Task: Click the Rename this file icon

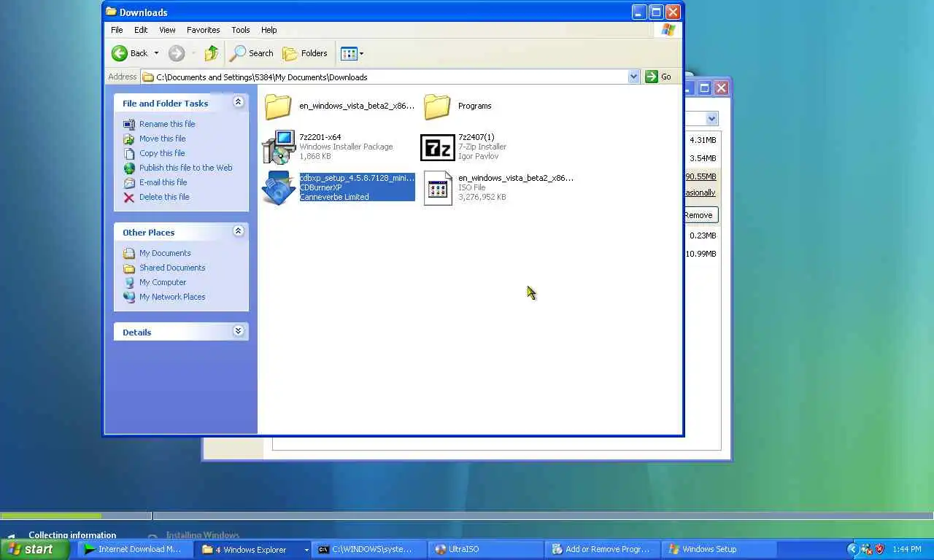Action: (129, 125)
